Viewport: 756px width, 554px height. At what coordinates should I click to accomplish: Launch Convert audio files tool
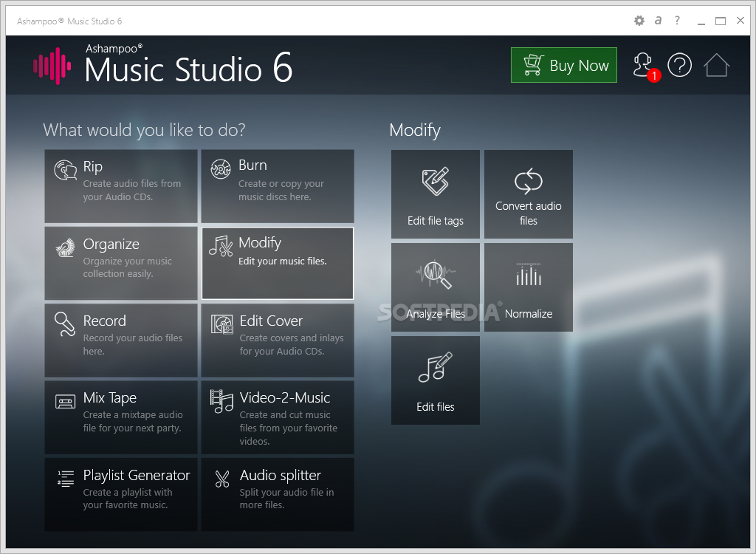click(x=529, y=194)
